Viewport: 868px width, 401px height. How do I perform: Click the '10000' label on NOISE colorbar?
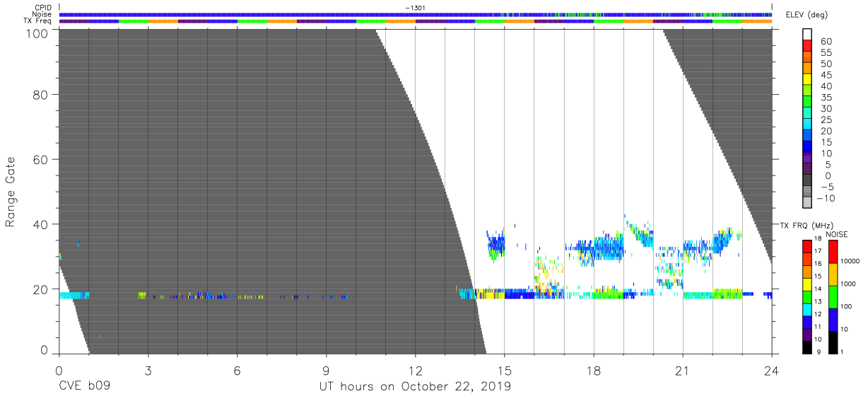pos(852,261)
